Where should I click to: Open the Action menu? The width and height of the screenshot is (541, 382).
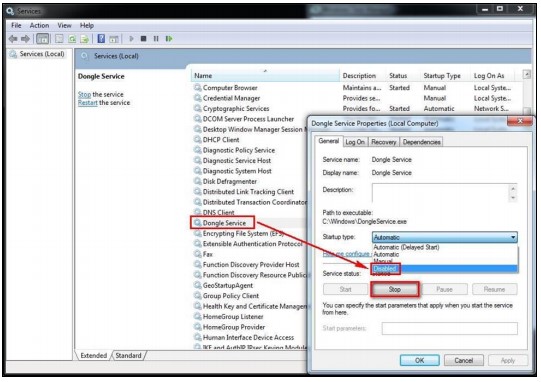(39, 26)
